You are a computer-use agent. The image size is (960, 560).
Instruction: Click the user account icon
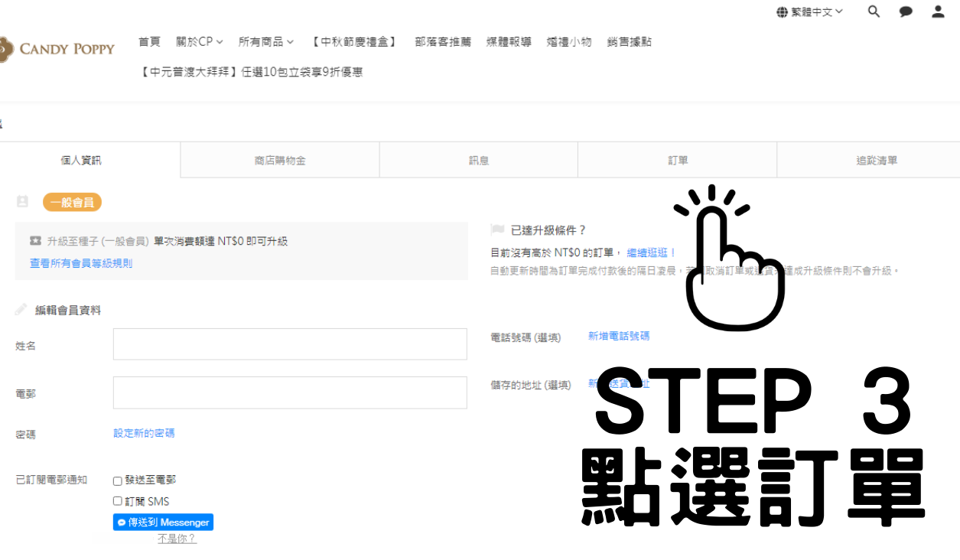938,11
